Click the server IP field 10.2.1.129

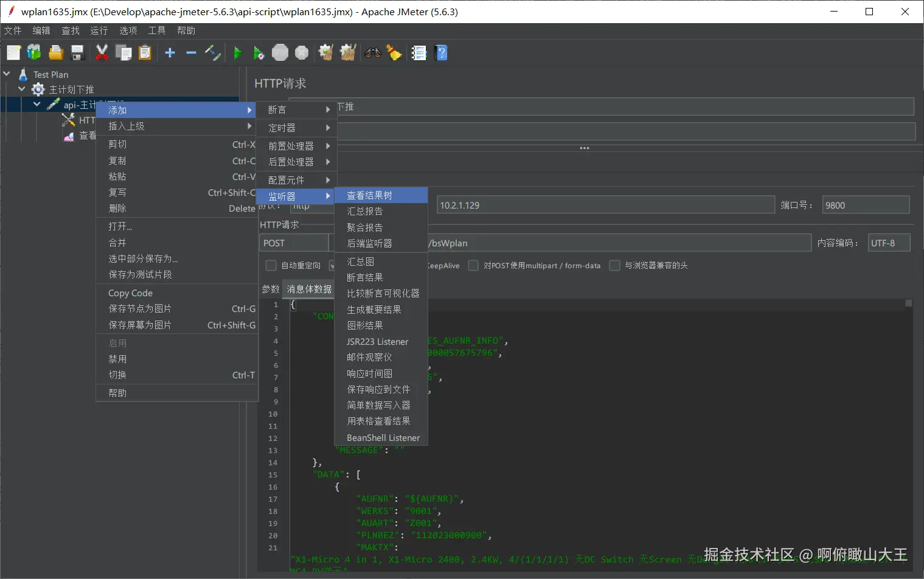pos(606,205)
